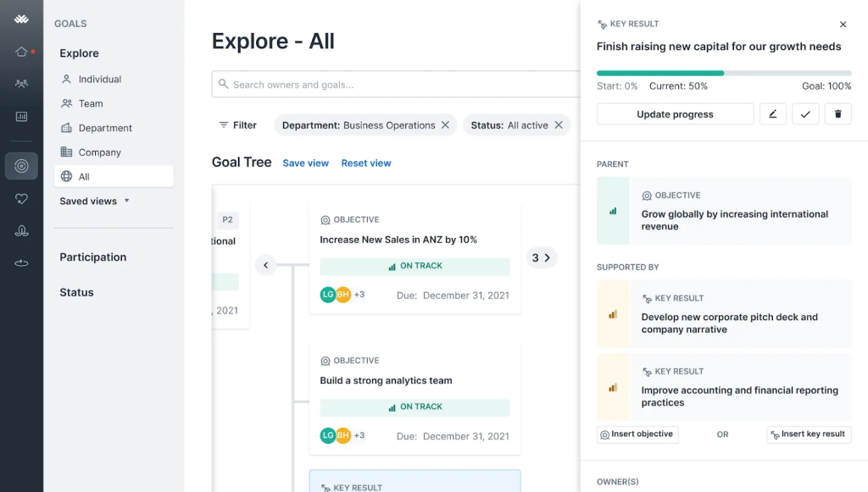Open the Participation section
The height and width of the screenshot is (492, 868).
[93, 257]
